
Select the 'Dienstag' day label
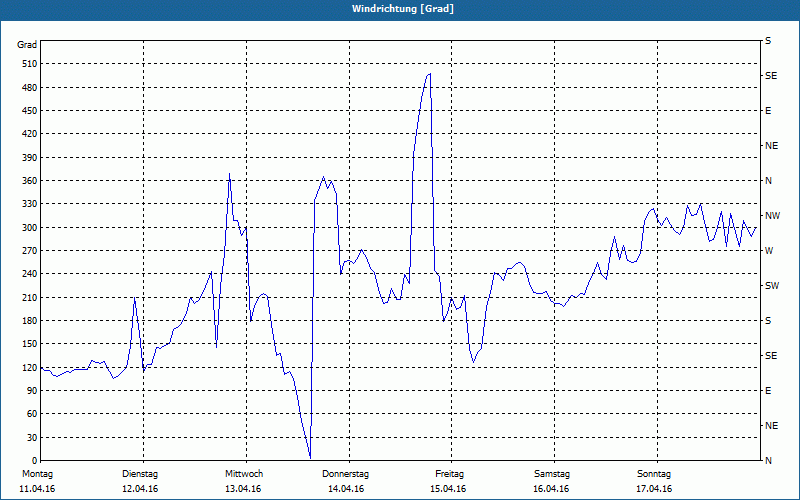click(x=140, y=474)
